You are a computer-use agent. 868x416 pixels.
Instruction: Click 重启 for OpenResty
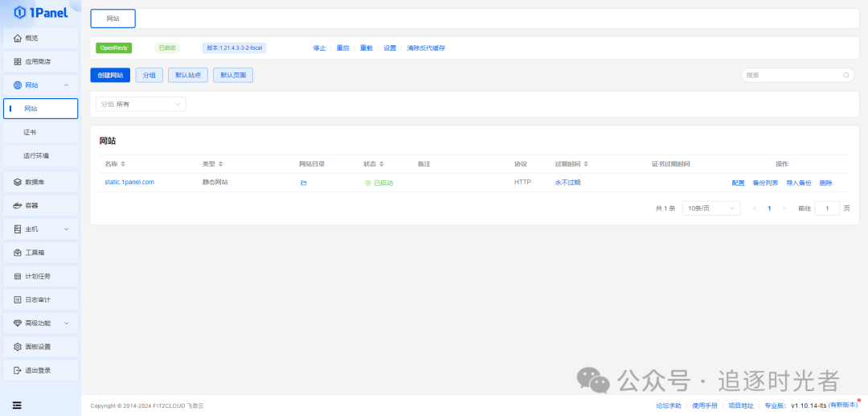[342, 48]
